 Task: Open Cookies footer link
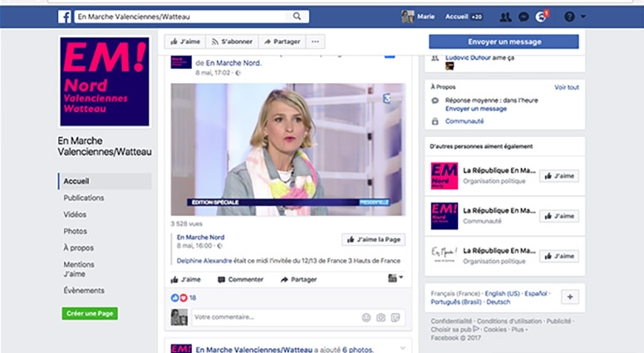point(495,330)
